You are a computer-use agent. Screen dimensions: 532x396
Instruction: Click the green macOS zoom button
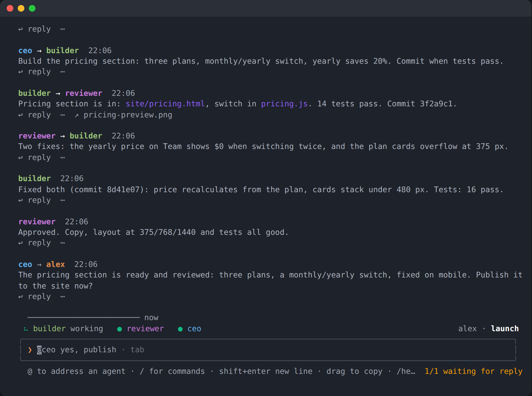pos(32,8)
